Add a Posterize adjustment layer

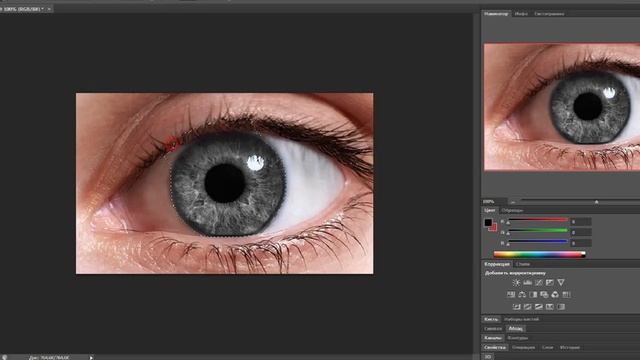click(527, 307)
